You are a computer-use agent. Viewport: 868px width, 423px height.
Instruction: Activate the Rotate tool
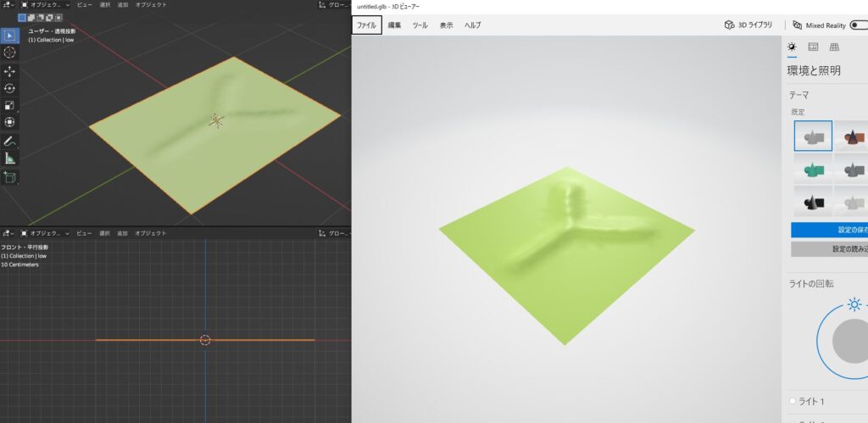point(9,88)
